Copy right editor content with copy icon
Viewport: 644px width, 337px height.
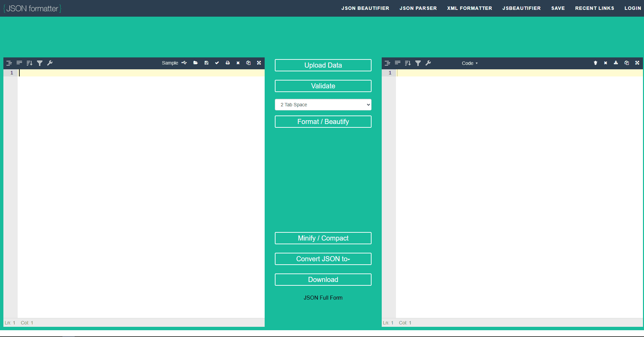click(x=627, y=63)
